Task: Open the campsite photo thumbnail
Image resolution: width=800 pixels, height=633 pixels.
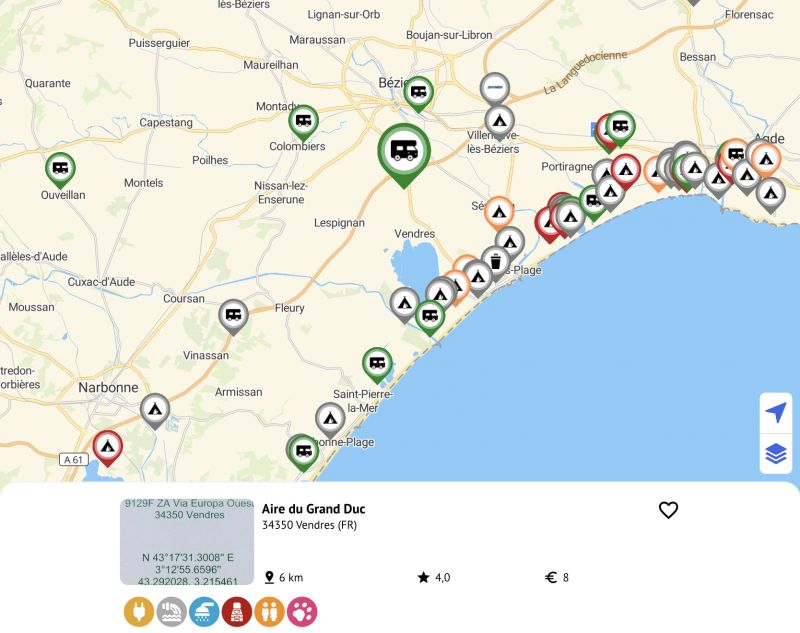Action: coord(186,542)
